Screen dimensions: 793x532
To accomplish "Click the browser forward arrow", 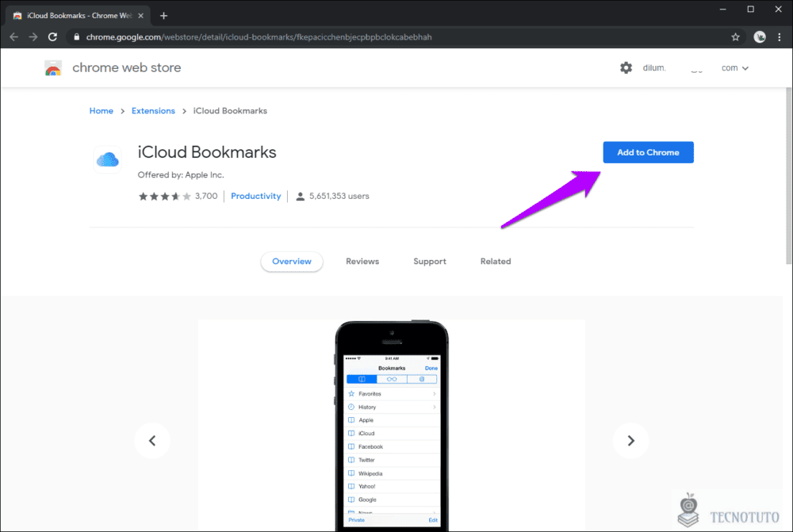I will click(x=33, y=37).
